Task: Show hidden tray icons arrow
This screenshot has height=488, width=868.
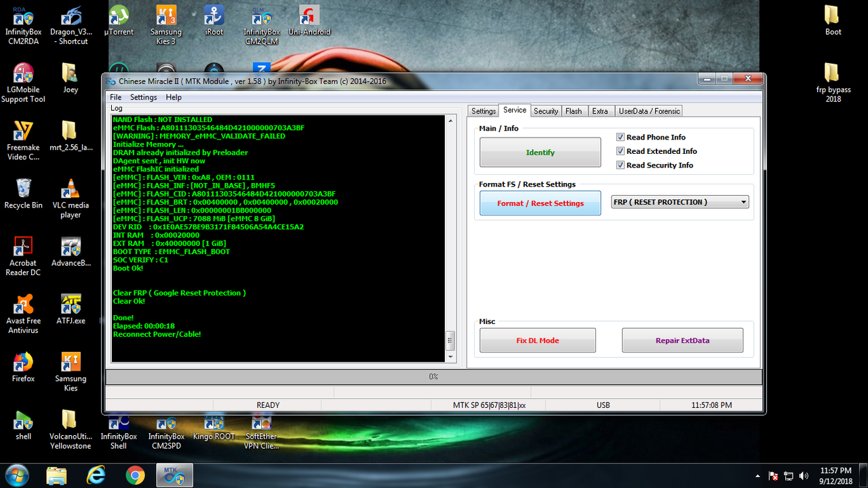Action: [x=757, y=476]
